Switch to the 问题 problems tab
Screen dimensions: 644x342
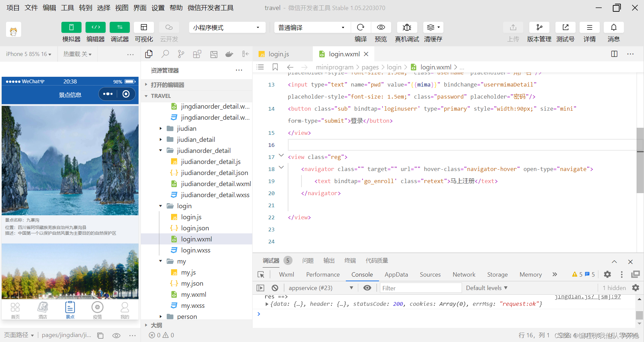(308, 261)
